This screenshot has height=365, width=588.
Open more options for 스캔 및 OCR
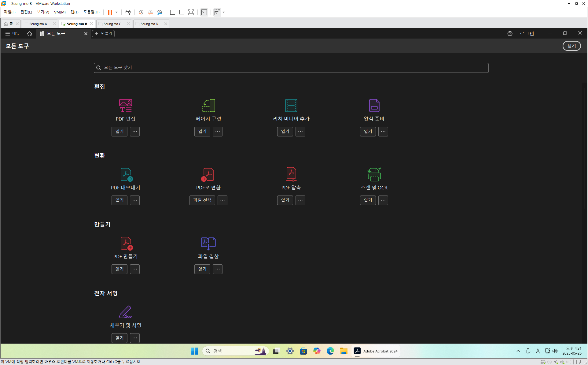(x=383, y=200)
